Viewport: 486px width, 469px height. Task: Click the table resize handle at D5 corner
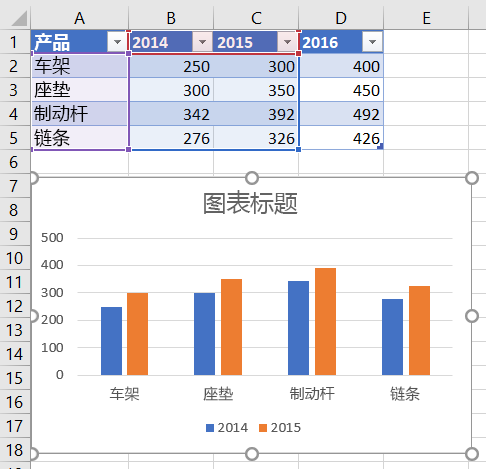(380, 146)
